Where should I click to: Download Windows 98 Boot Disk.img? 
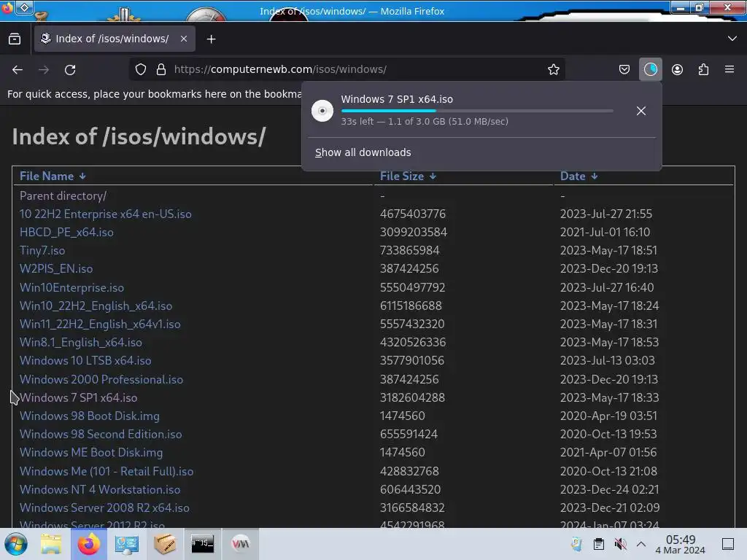click(x=90, y=416)
